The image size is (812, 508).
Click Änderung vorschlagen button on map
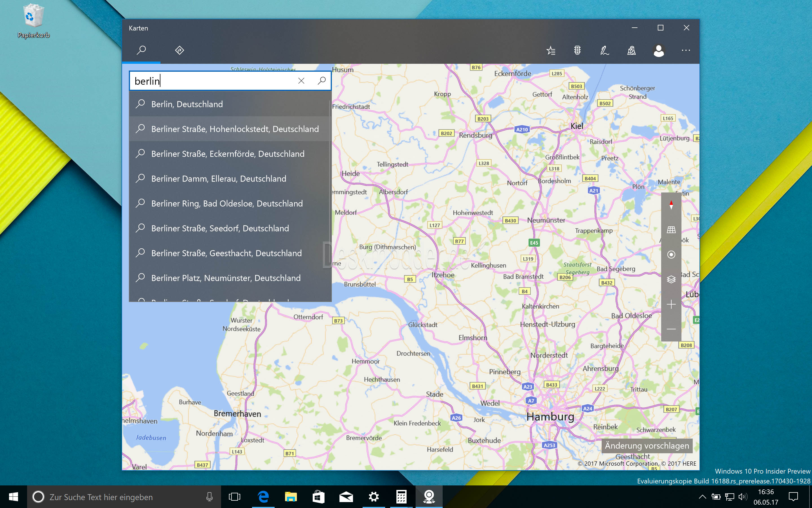click(647, 446)
